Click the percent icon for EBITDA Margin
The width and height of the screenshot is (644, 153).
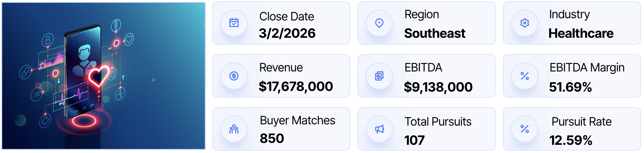pos(525,76)
